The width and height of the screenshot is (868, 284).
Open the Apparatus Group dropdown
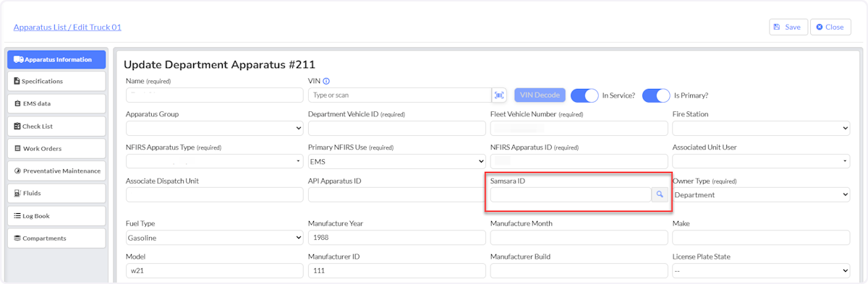214,128
